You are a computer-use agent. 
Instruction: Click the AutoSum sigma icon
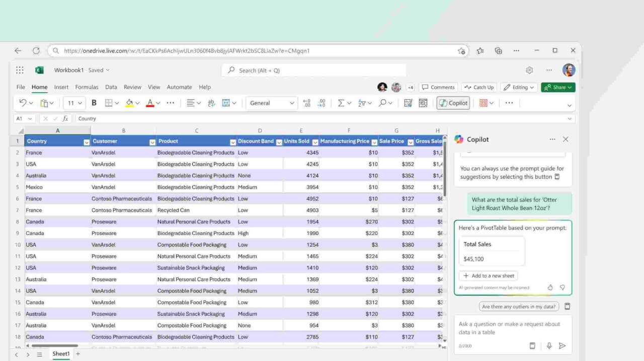tap(341, 103)
